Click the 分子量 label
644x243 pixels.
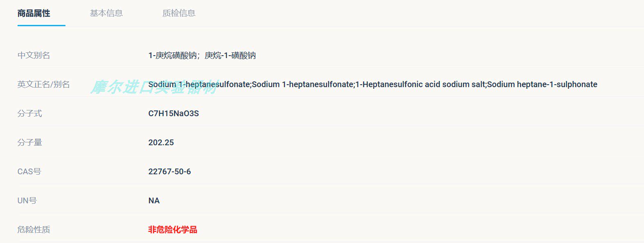(x=29, y=142)
